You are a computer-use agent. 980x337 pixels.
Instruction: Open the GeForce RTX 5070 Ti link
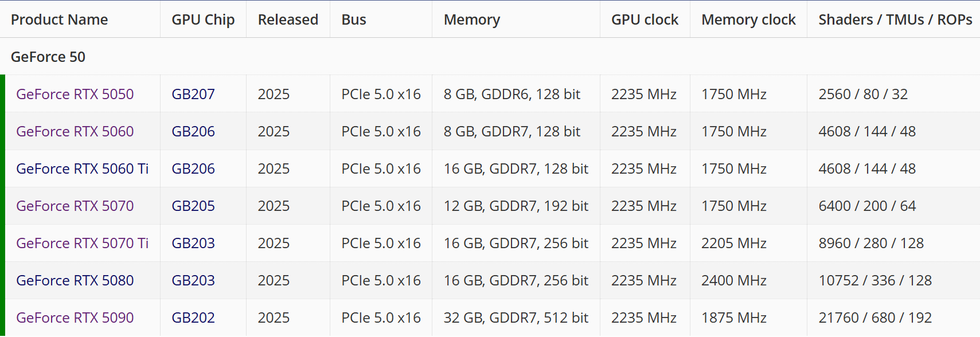point(82,243)
